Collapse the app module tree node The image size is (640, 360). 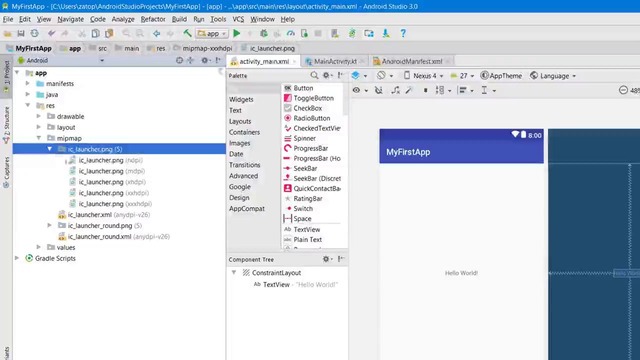[x=17, y=73]
